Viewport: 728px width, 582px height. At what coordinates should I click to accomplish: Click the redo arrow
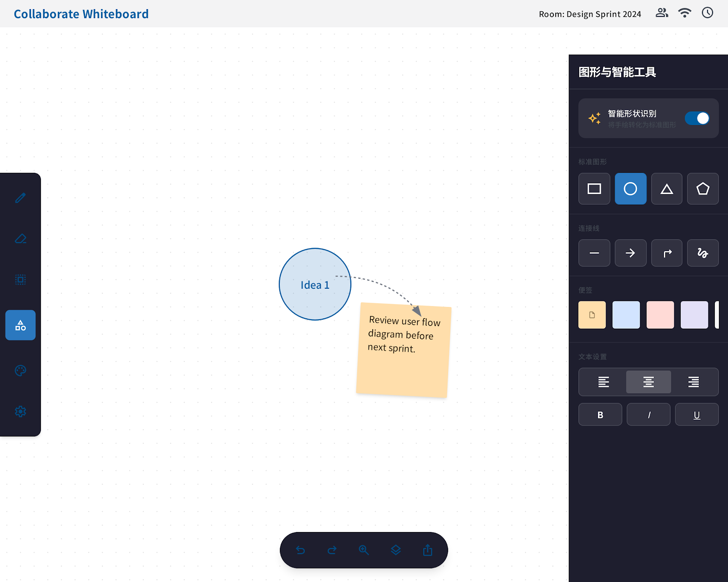(332, 550)
